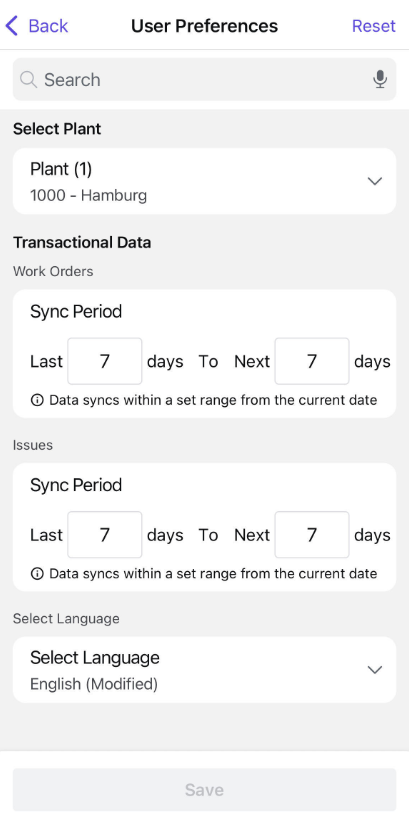409x826 pixels.
Task: Select the English (Modified) language value
Action: (94, 684)
